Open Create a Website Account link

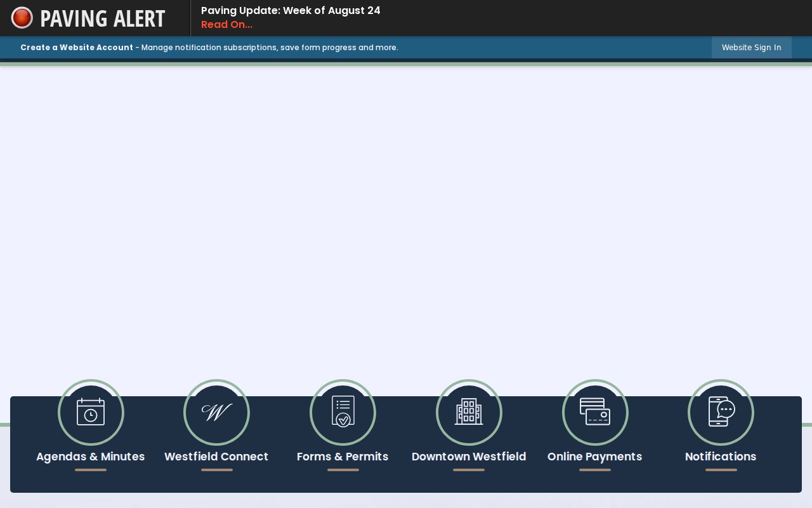coord(77,48)
